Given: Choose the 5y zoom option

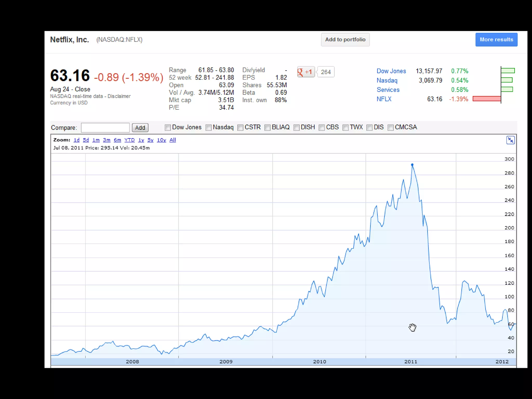Looking at the screenshot, I should click(150, 140).
